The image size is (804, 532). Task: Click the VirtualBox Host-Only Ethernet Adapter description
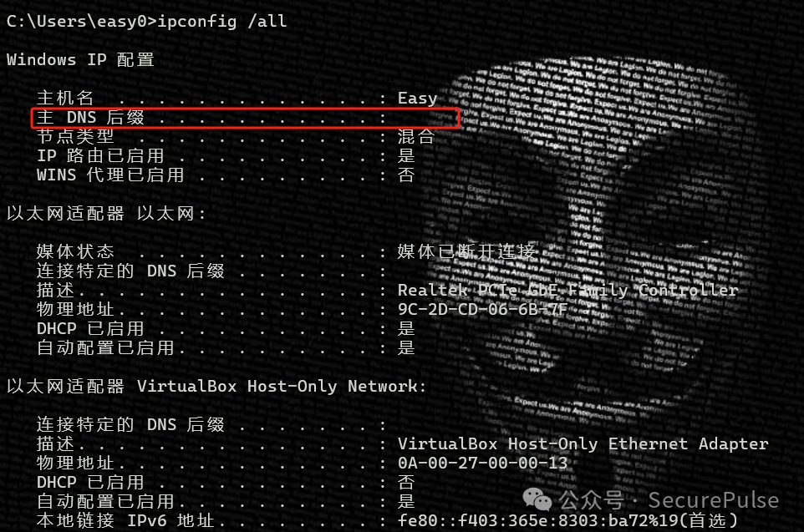pyautogui.click(x=583, y=443)
